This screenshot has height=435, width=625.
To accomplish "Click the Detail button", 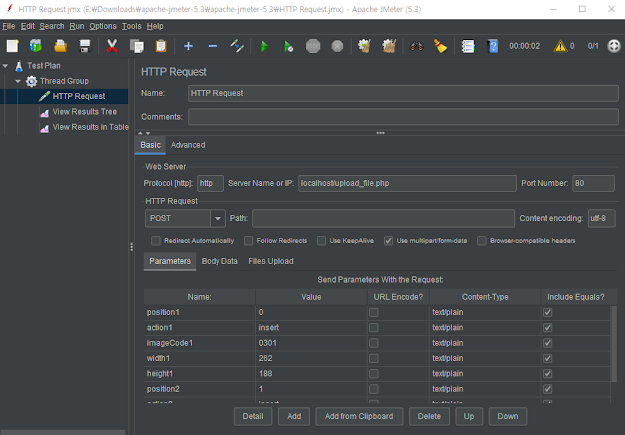I will click(x=253, y=416).
